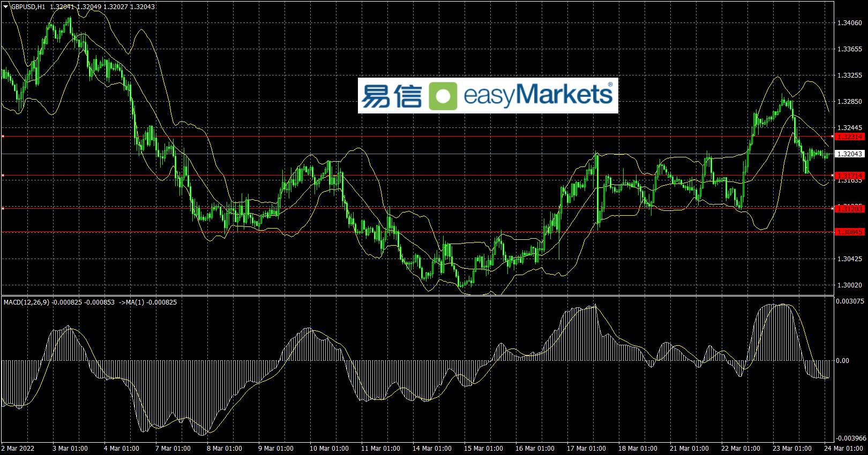This screenshot has width=868, height=455.
Task: Click the 21 Mar 01:00 time label
Action: 689,449
